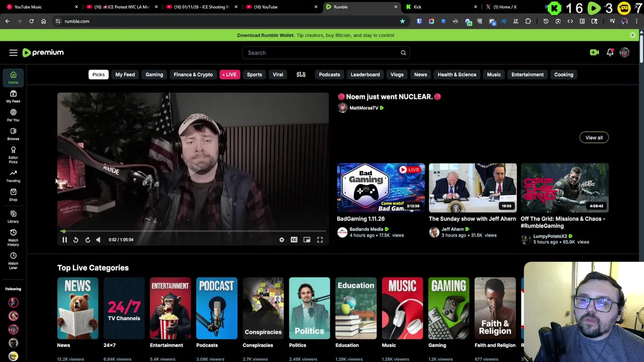Open the Faith and Religion category
The width and height of the screenshot is (644, 362).
click(495, 308)
